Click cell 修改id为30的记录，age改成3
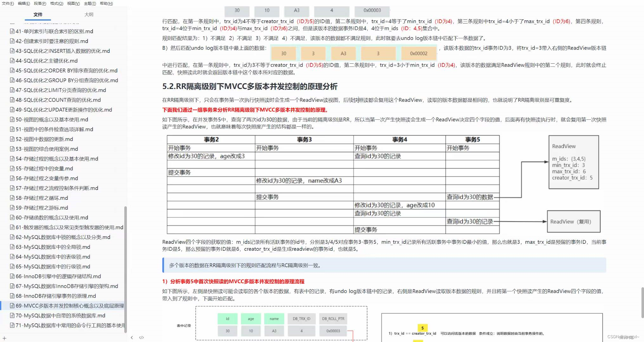Viewport: 644px width, 342px height. pos(211,156)
